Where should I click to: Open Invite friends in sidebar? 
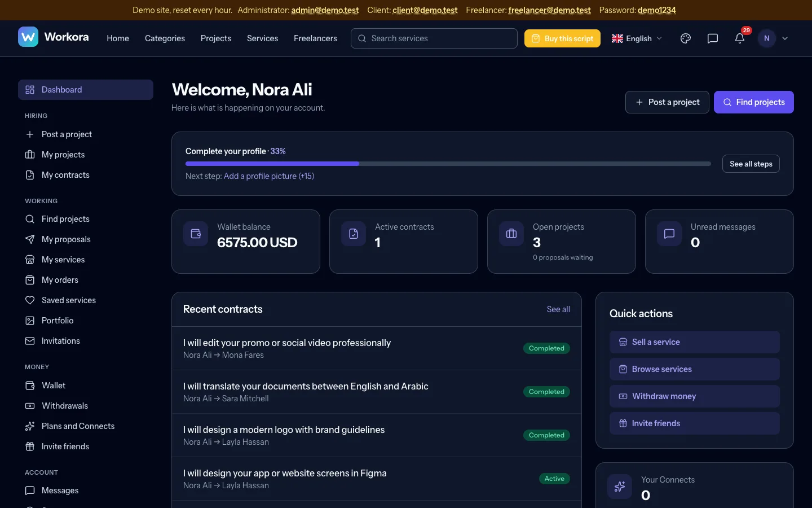coord(86,446)
